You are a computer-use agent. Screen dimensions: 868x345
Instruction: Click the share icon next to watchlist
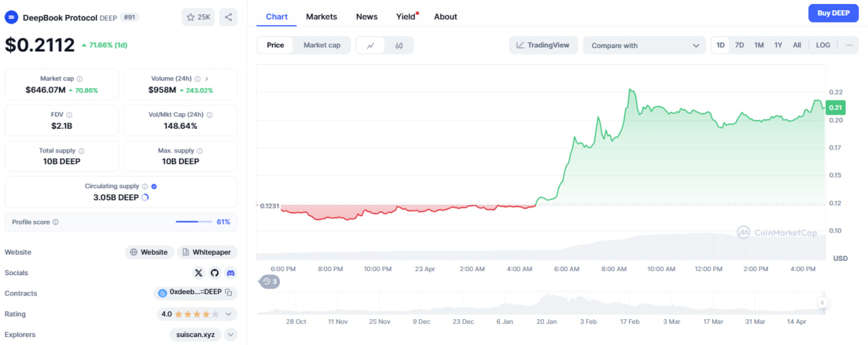point(229,18)
